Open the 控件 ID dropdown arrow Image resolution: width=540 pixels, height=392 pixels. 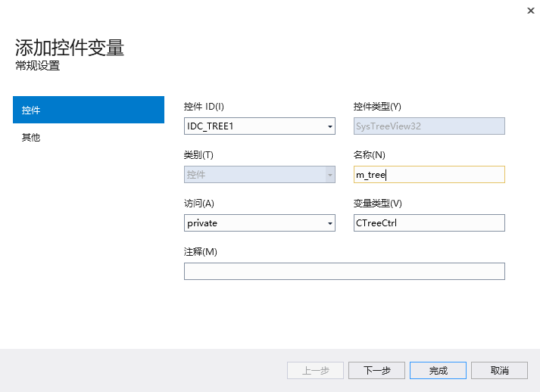(330, 126)
